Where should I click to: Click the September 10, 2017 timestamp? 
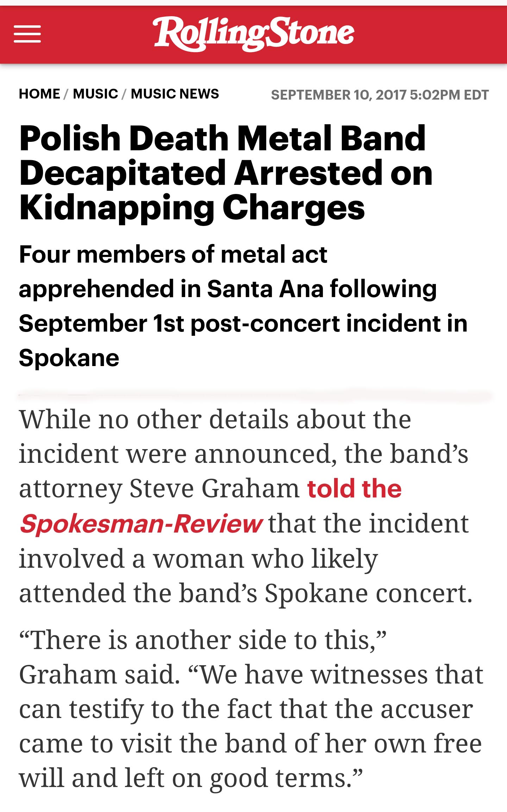point(380,95)
